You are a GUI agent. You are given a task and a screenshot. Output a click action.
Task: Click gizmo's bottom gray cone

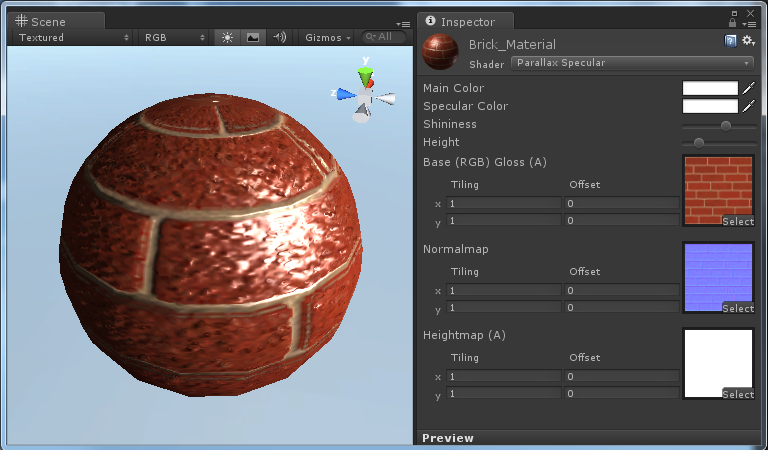coord(361,115)
